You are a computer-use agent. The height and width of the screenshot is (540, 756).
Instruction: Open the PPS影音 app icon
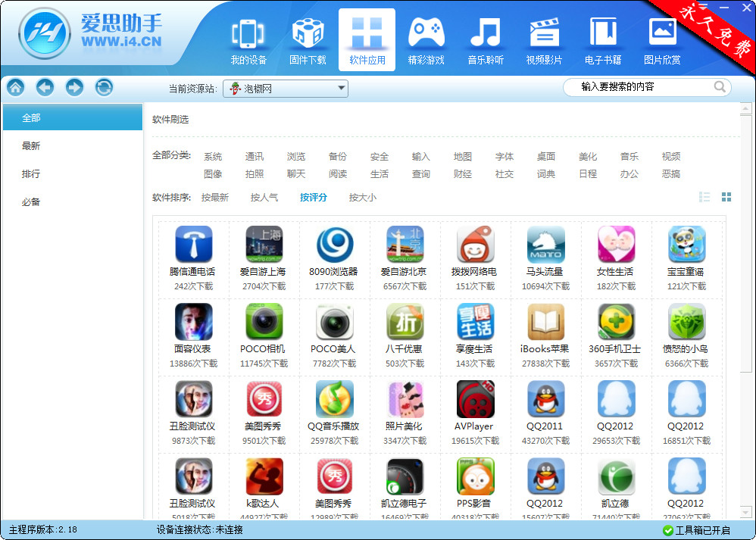(x=476, y=476)
